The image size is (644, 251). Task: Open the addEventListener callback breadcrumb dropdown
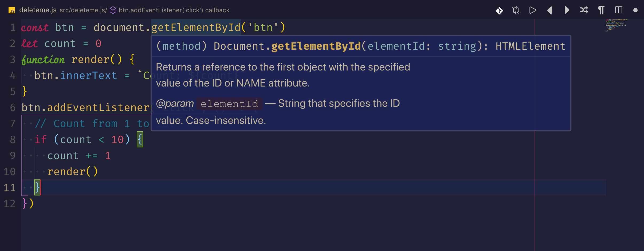tap(174, 10)
